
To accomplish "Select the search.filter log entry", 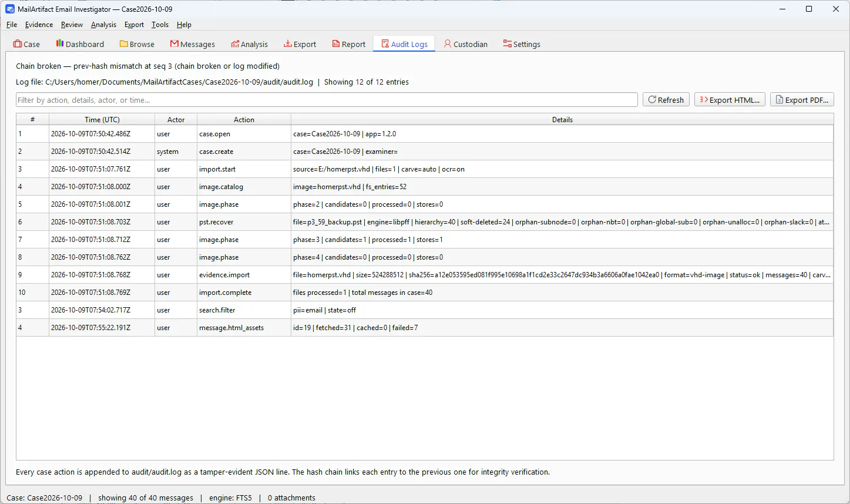I will pos(425,310).
